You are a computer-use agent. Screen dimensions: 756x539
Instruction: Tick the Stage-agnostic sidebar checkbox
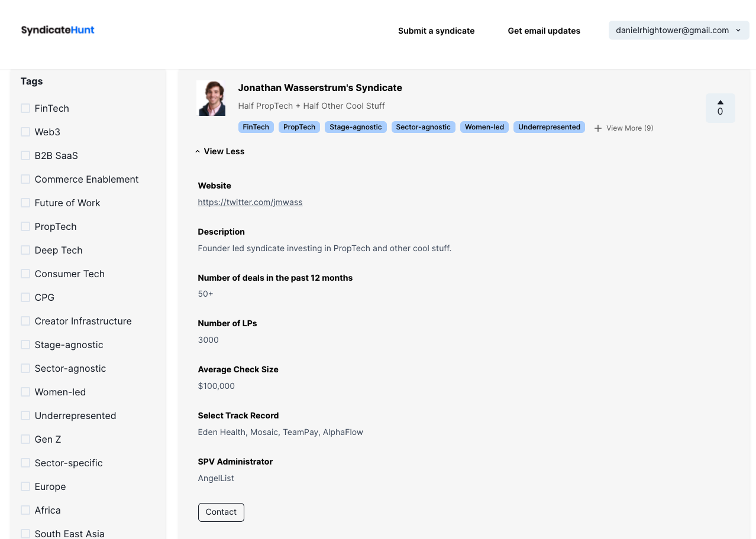(x=25, y=345)
